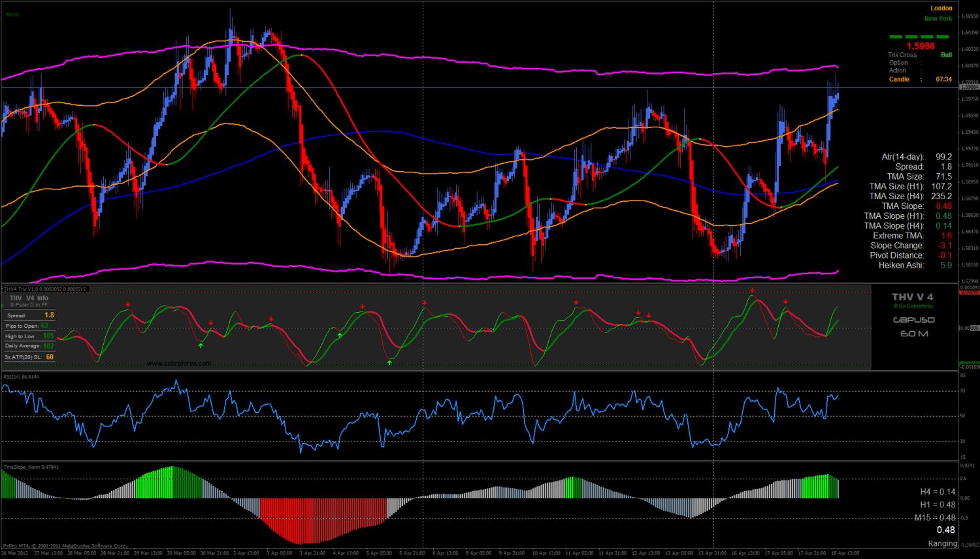Click the High to Low 105 row

point(29,336)
